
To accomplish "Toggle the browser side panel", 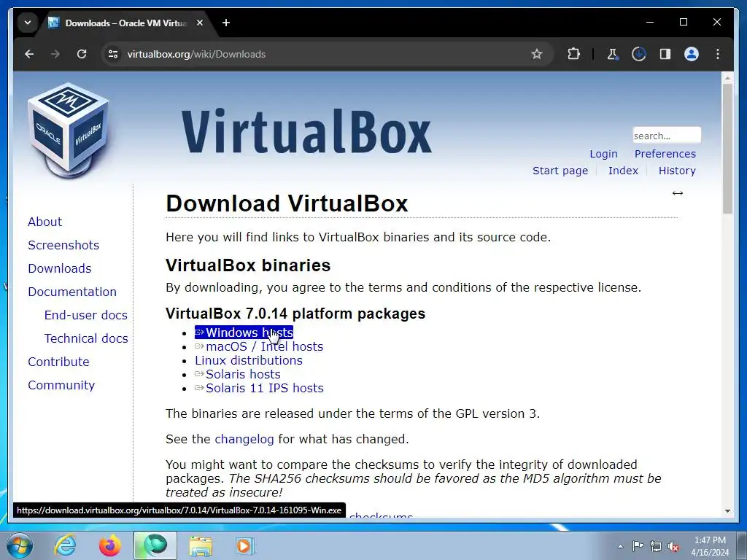I will point(665,54).
